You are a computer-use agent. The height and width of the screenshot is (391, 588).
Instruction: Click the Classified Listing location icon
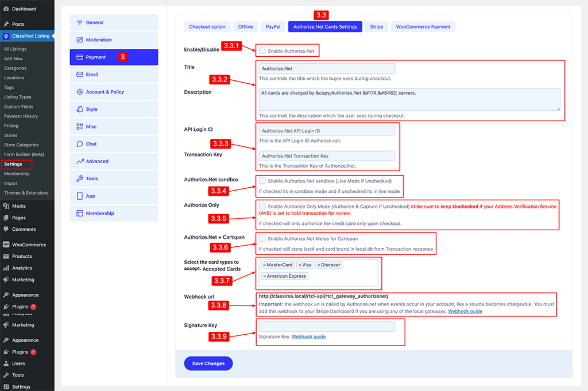[x=6, y=36]
